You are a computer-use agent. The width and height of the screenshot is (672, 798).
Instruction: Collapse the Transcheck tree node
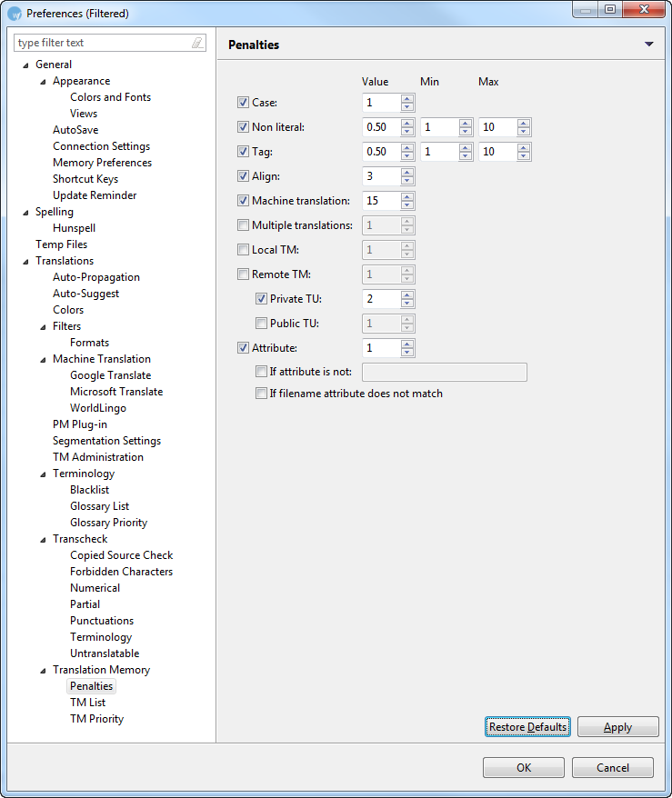(x=43, y=540)
